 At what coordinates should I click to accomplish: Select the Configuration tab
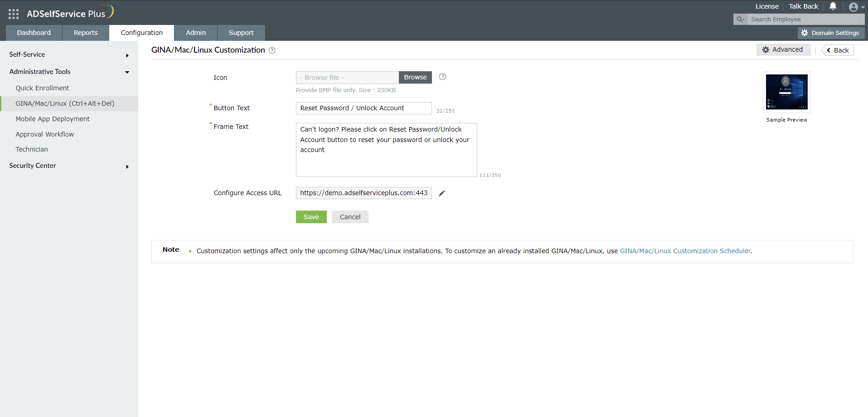coord(142,33)
